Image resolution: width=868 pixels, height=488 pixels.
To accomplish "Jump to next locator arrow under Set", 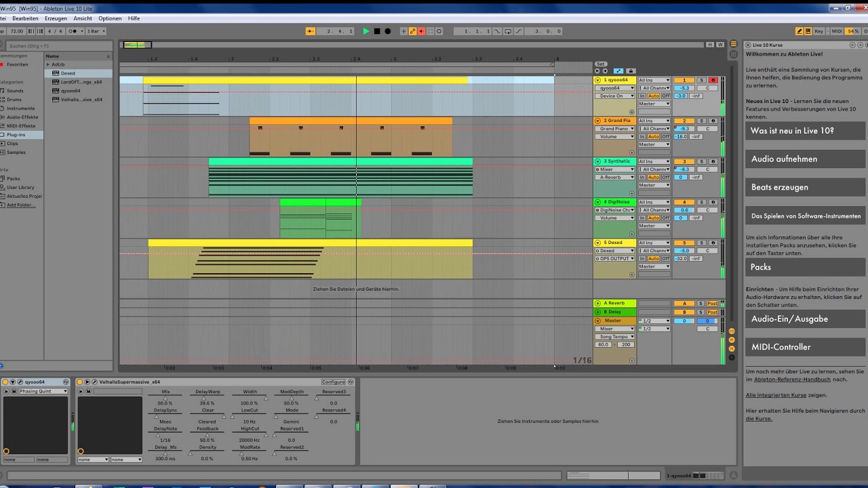I will 605,71.
